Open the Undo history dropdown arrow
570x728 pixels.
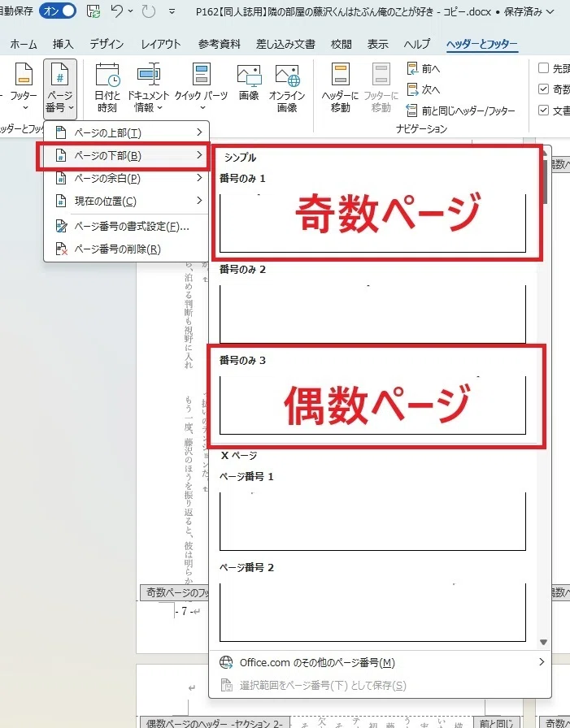tap(131, 11)
